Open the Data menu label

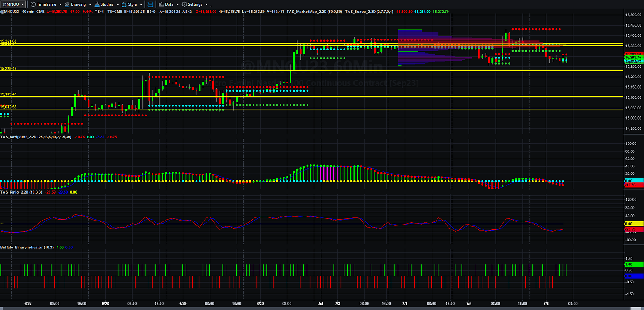pos(169,4)
